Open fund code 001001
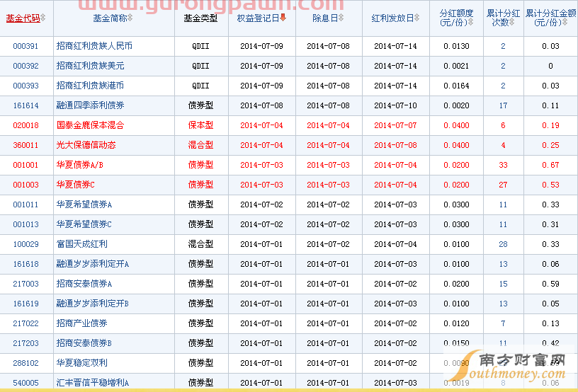 click(25, 166)
